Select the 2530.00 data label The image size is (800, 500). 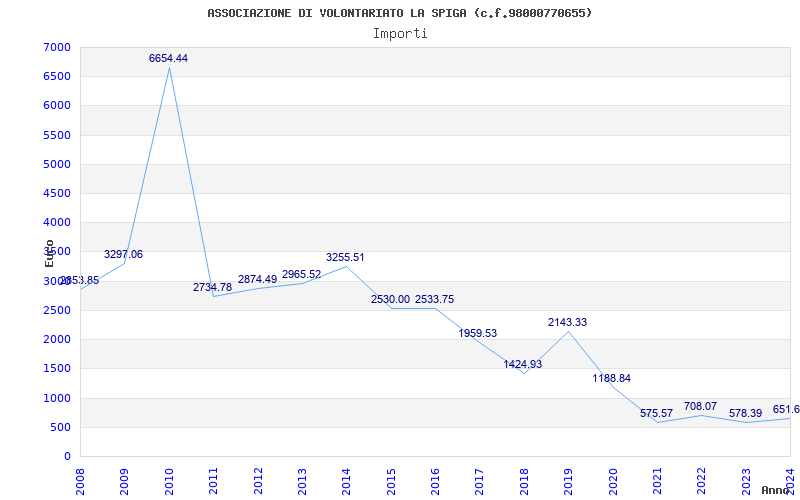[390, 299]
